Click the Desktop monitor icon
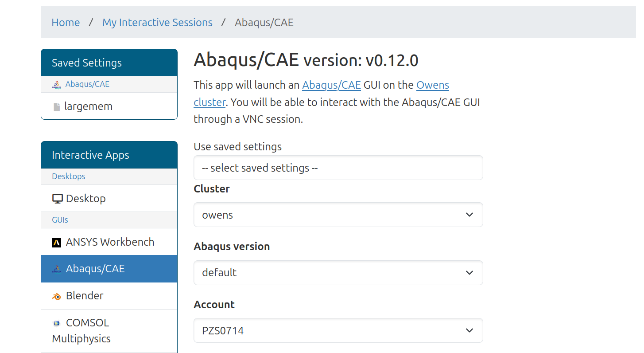 57,199
